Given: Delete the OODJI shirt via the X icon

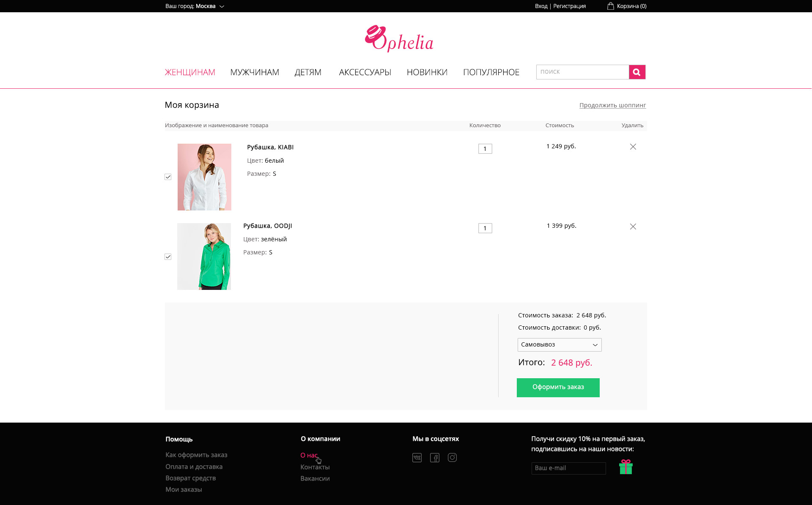Looking at the screenshot, I should point(633,227).
